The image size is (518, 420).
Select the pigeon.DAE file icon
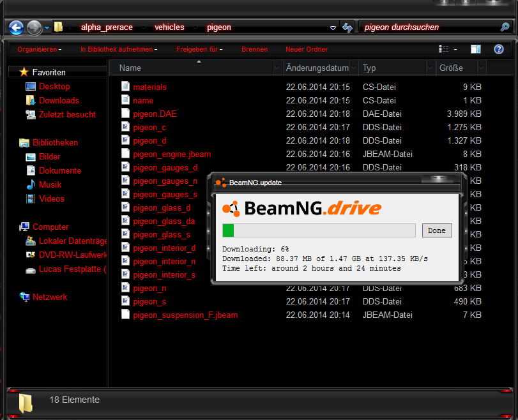click(125, 114)
